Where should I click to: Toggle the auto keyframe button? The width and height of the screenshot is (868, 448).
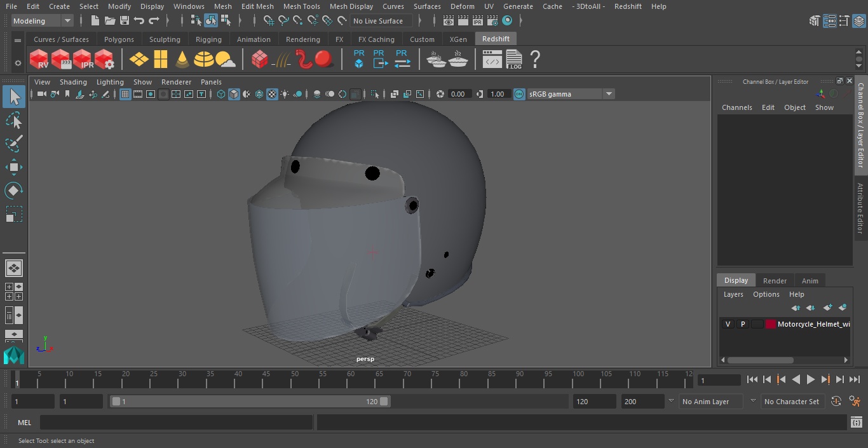point(836,402)
